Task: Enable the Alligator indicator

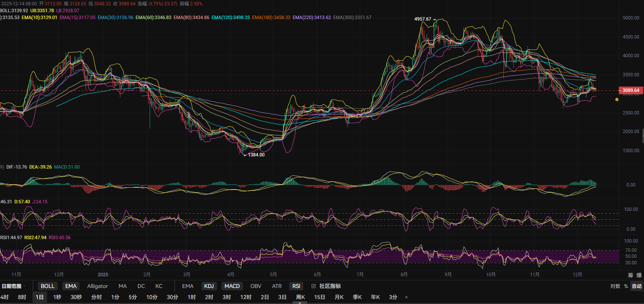Action: coord(97,286)
